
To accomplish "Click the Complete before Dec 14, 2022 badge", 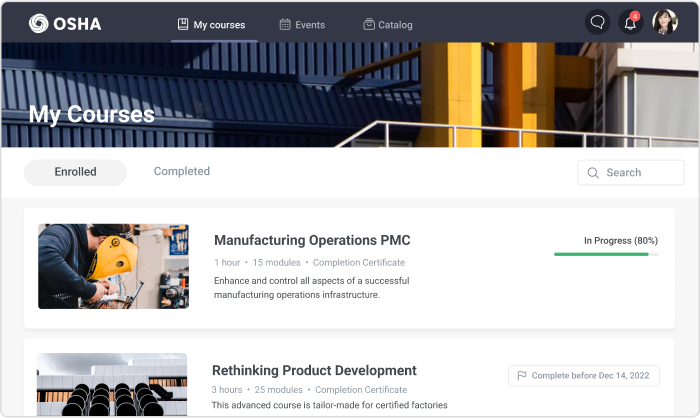I will [583, 376].
